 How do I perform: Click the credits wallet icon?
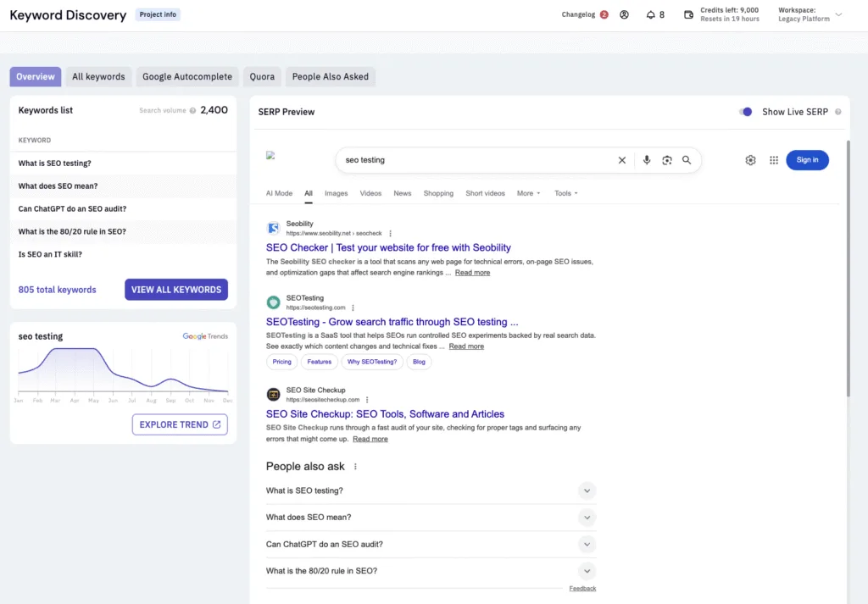pos(688,14)
